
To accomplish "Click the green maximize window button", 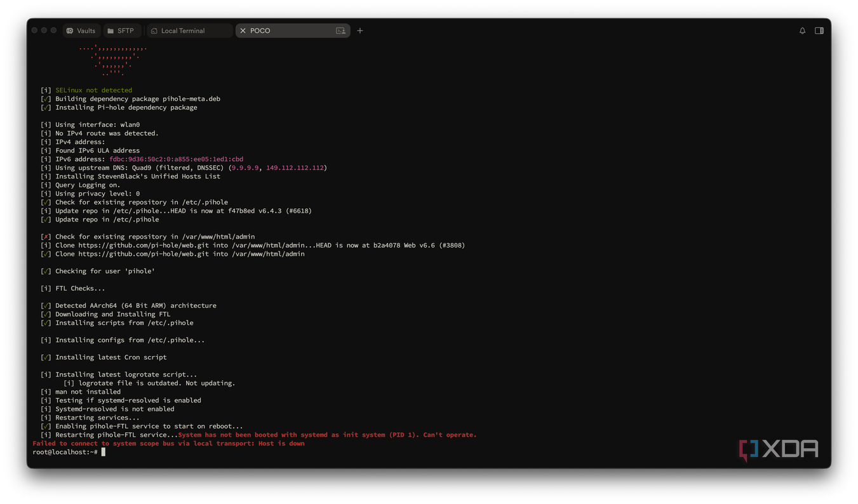I will pos(54,30).
